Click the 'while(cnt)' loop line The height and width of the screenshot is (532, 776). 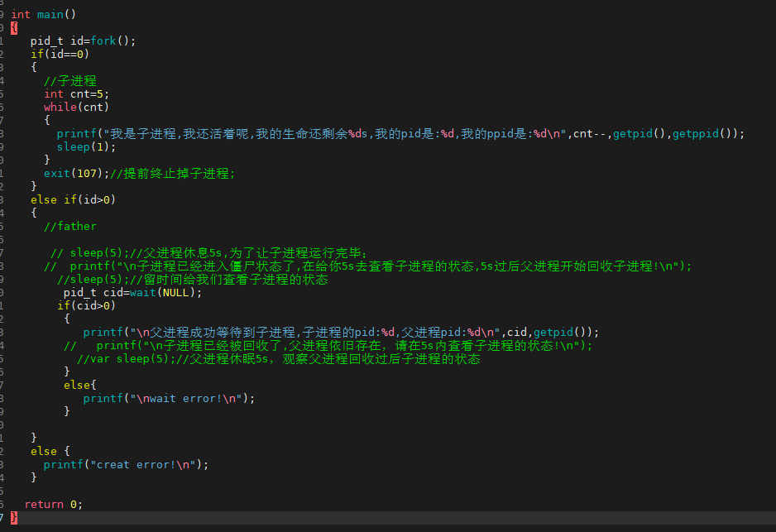[76, 107]
